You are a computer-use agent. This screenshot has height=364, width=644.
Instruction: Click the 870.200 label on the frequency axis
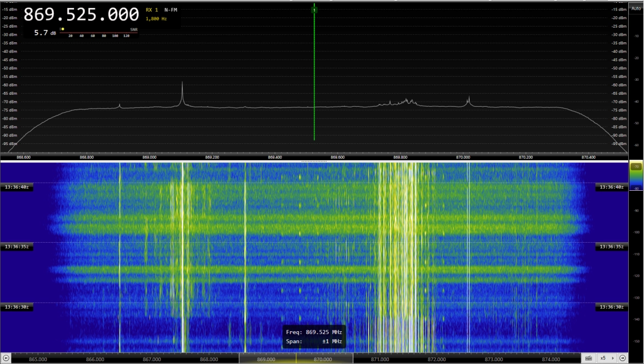[x=525, y=157]
